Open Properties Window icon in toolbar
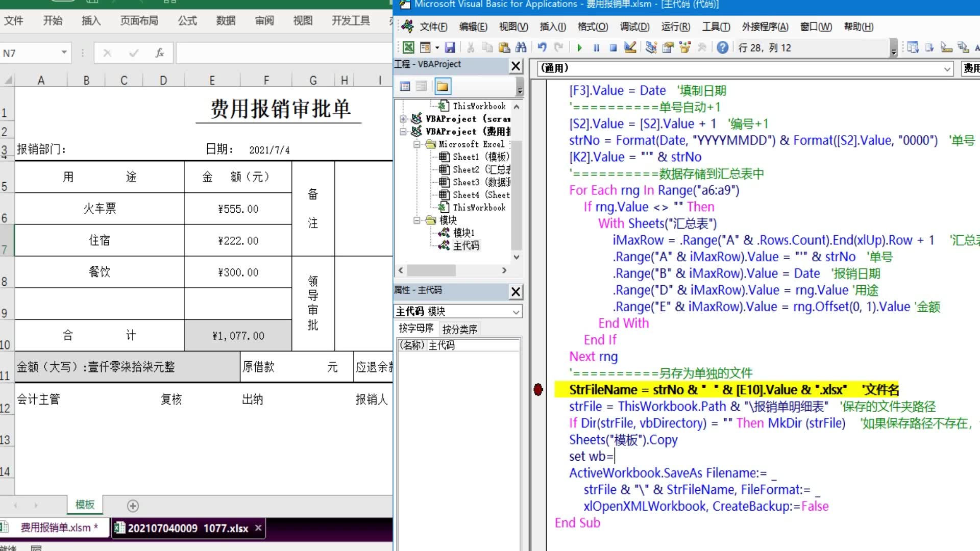Image resolution: width=980 pixels, height=551 pixels. click(x=668, y=47)
